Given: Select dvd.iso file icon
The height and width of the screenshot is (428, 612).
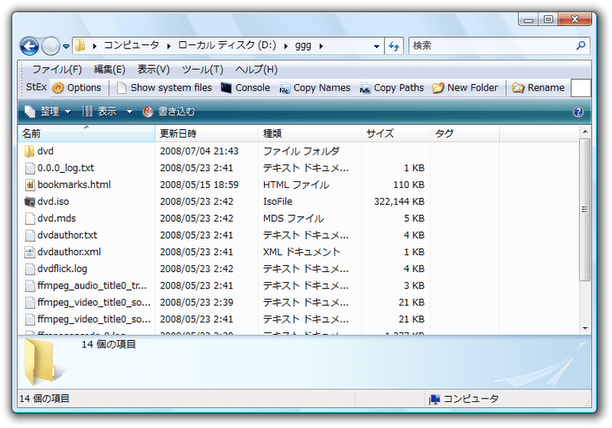Looking at the screenshot, I should (x=30, y=202).
